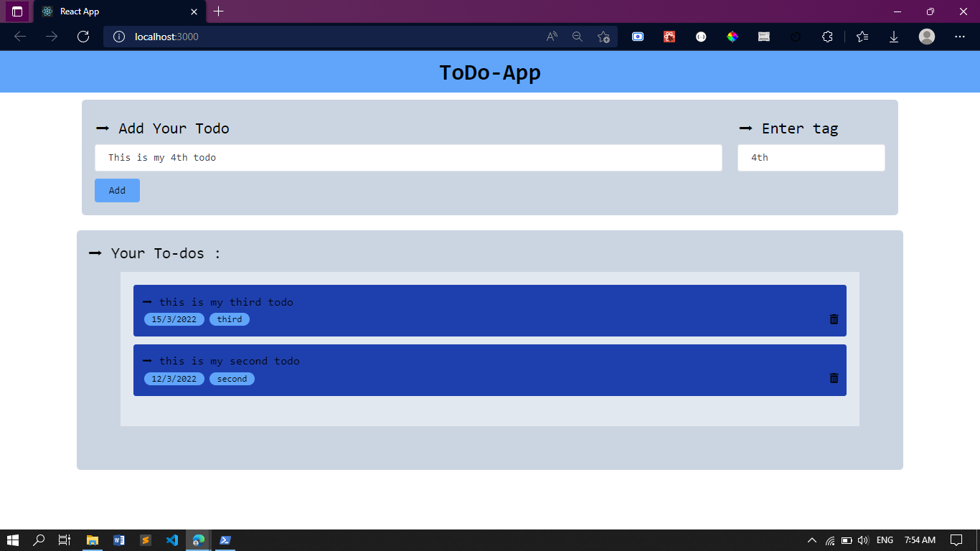Open Edge Collections
This screenshot has width=980, height=551.
click(862, 37)
